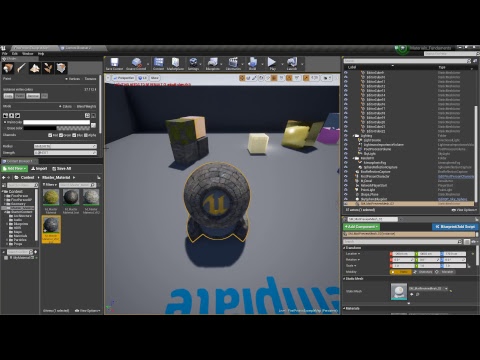
Task: Toggle the Green channel checkbox
Action: tap(61, 135)
